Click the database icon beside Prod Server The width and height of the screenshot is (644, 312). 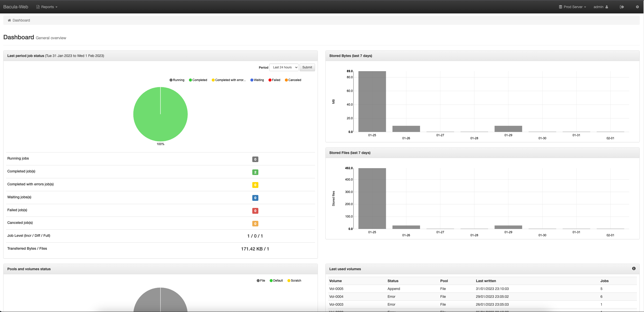click(560, 7)
